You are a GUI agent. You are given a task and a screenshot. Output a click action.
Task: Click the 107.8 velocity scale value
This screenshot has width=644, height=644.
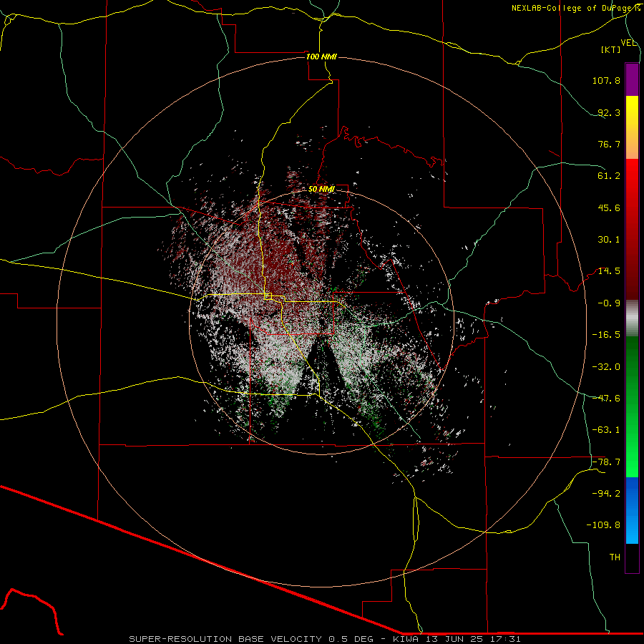click(606, 80)
